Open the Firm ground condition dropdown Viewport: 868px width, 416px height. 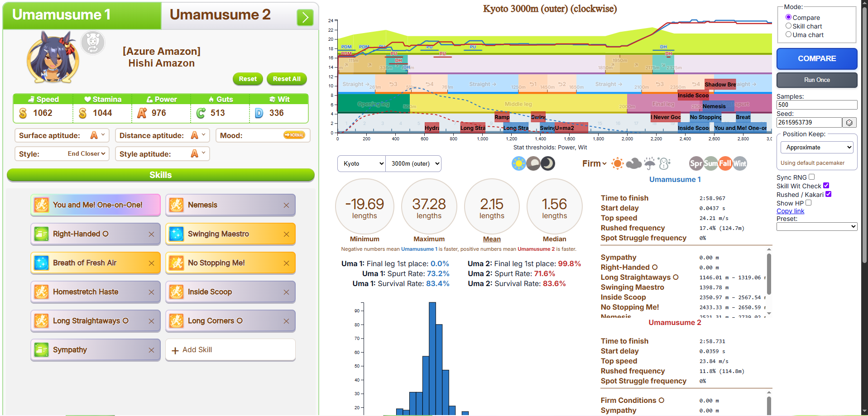594,163
